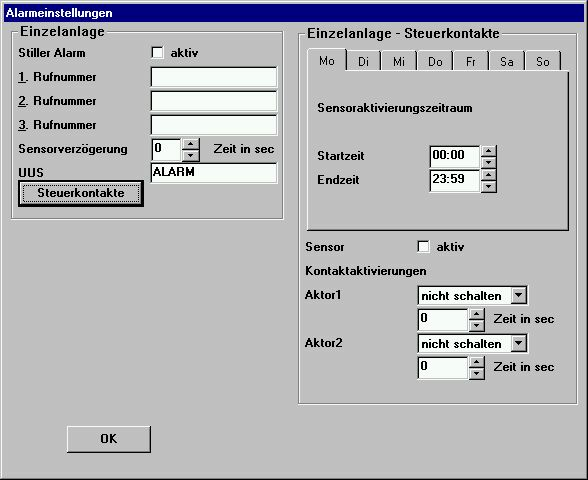Viewport: 588px width, 480px height.
Task: Open the Aktor1 dropdown list
Action: (x=518, y=296)
